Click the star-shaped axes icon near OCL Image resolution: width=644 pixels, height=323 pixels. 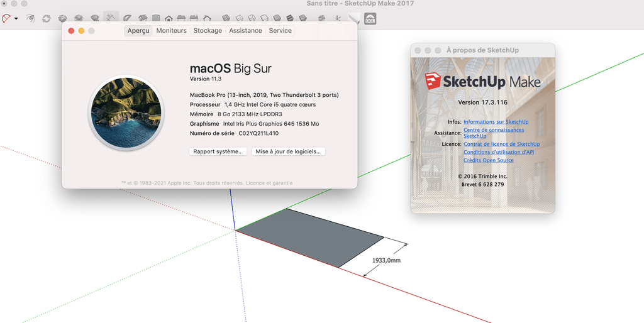pyautogui.click(x=338, y=18)
